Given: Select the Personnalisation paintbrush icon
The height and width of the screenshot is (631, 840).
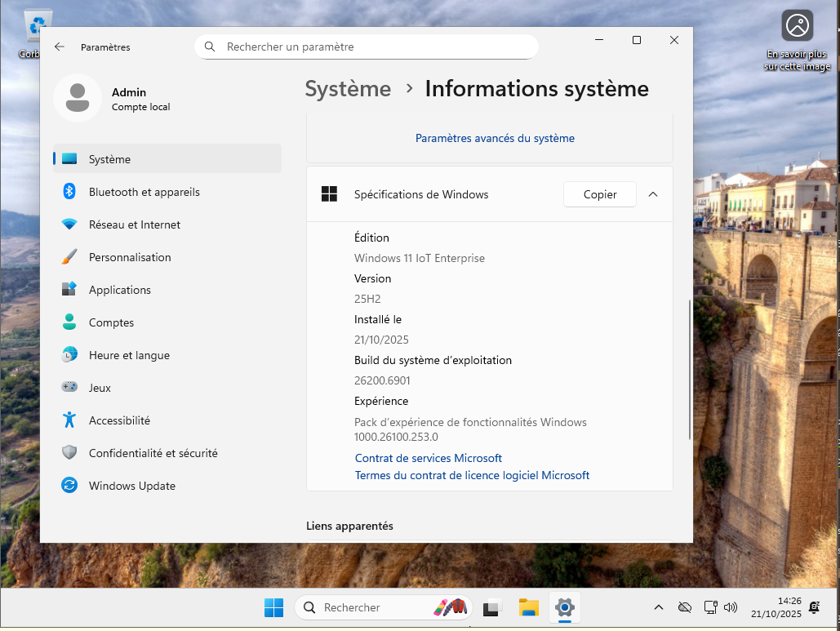Looking at the screenshot, I should pyautogui.click(x=69, y=257).
